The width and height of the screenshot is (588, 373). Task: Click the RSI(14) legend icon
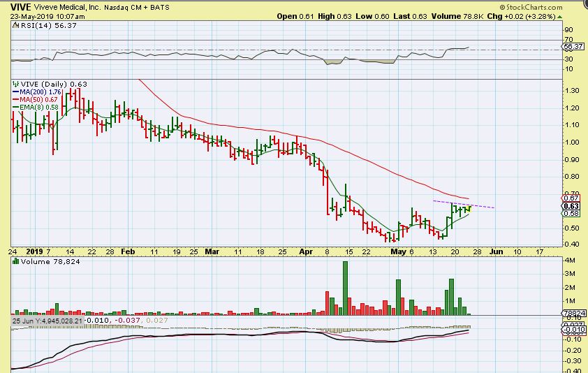point(16,25)
